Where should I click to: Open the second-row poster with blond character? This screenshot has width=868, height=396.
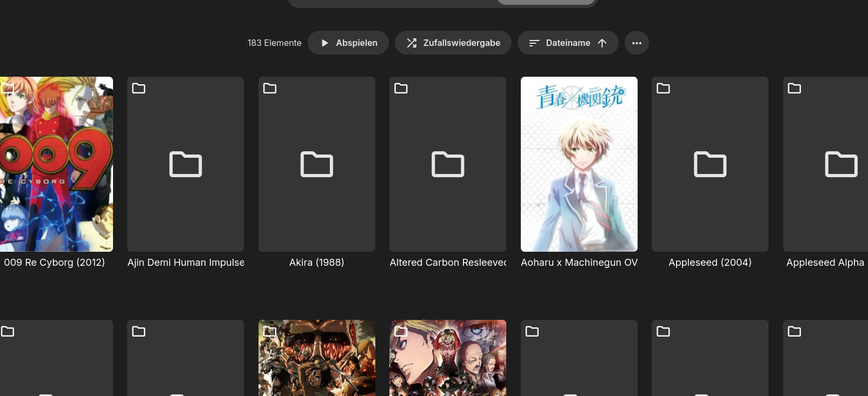tap(448, 358)
